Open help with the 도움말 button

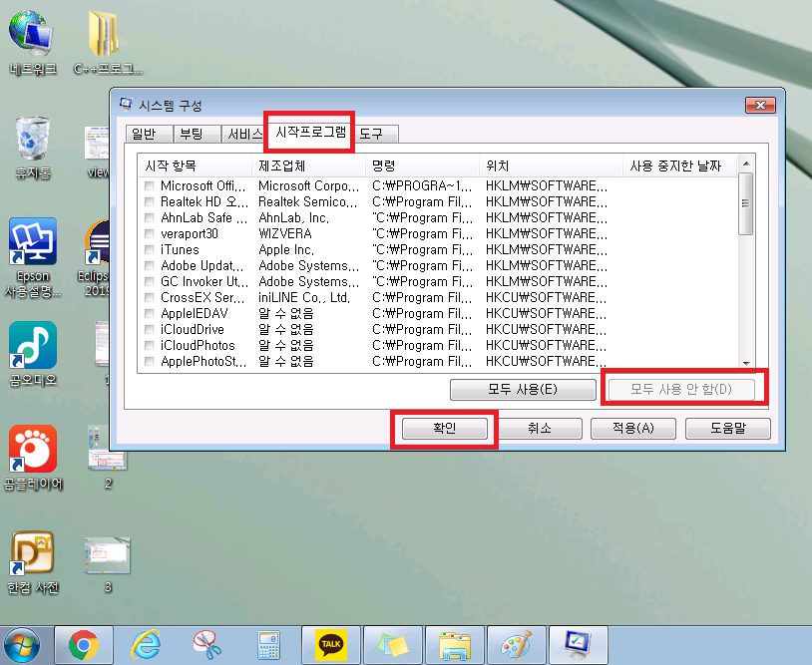728,429
